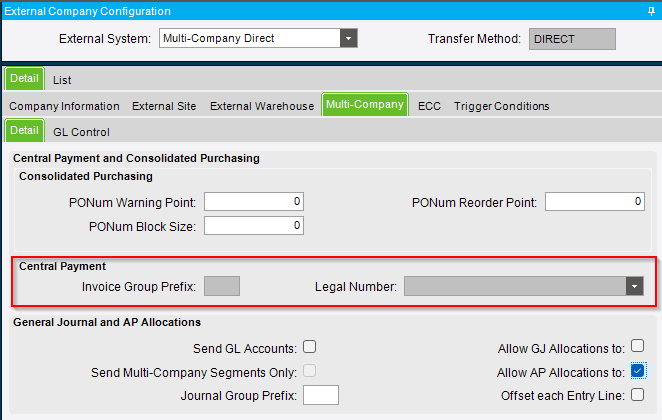The image size is (662, 420).
Task: Go to the External Site tab
Action: [164, 106]
